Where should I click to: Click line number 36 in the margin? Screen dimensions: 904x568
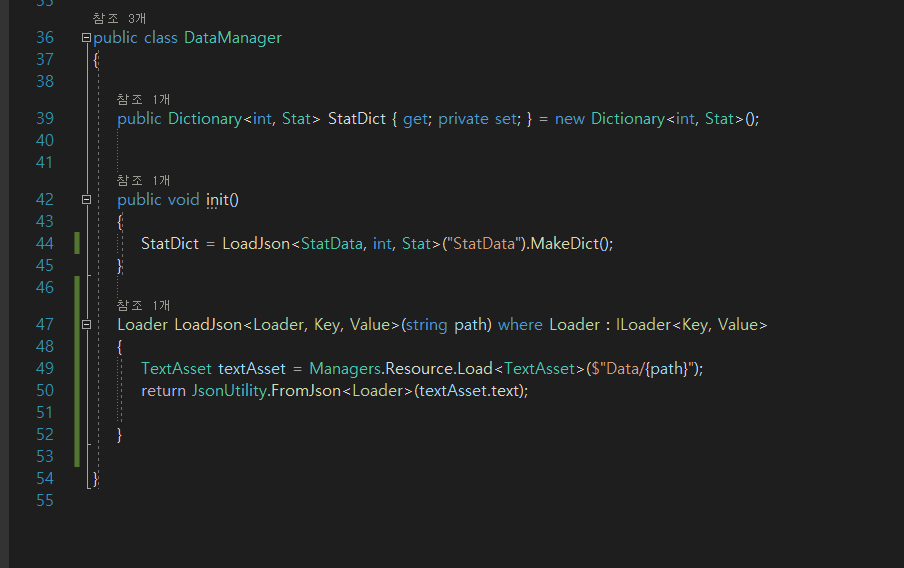tap(44, 38)
